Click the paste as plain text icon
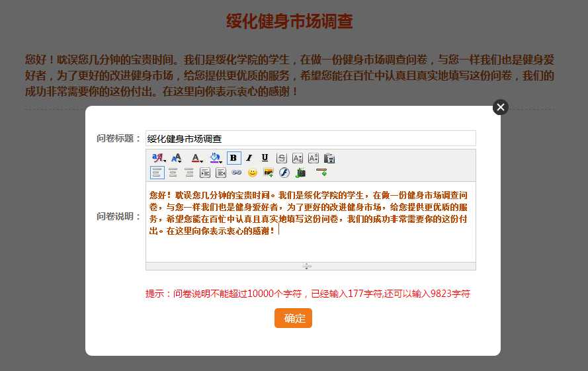The width and height of the screenshot is (588, 371). tap(329, 158)
